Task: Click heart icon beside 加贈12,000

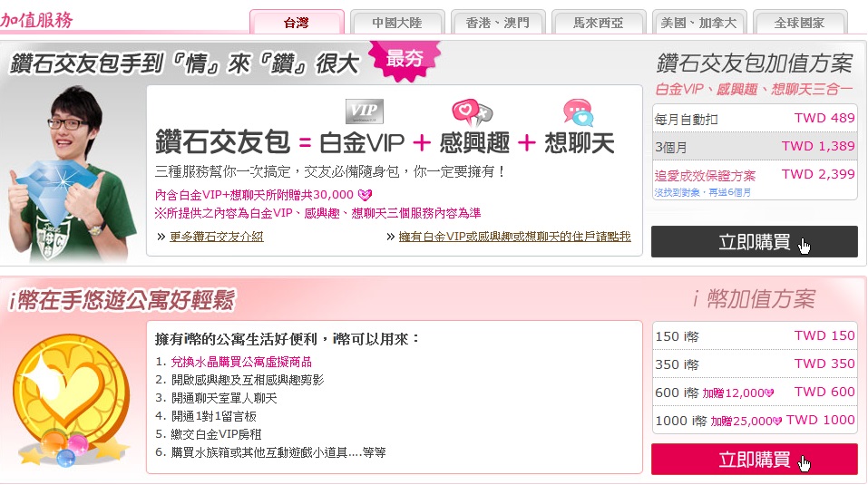Action: (769, 393)
